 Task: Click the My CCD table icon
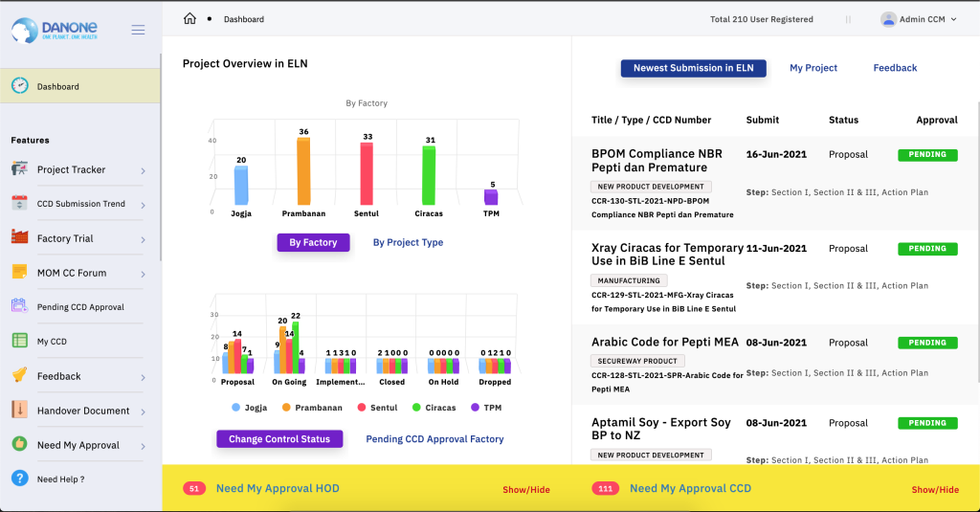tap(19, 341)
